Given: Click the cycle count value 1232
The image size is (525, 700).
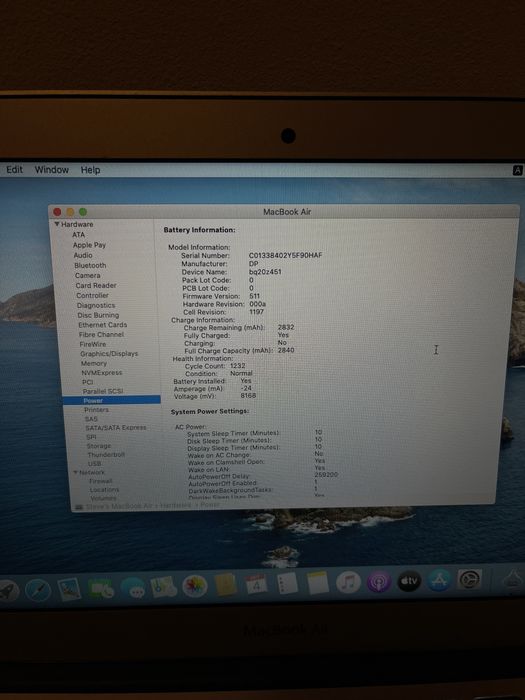Looking at the screenshot, I should (238, 366).
